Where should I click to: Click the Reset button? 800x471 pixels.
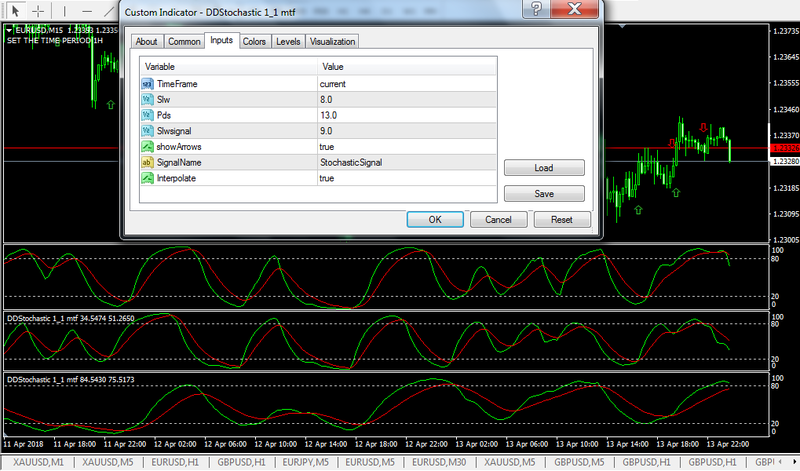[562, 219]
